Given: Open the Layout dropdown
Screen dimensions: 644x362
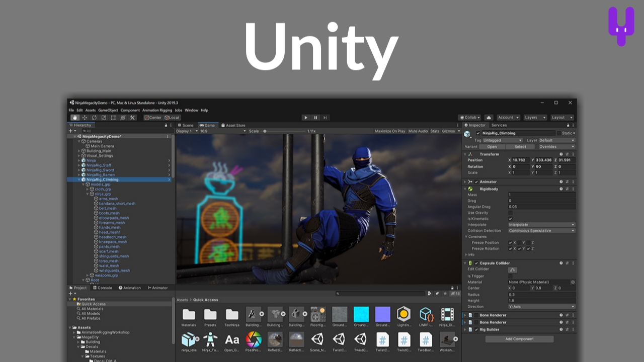Looking at the screenshot, I should pyautogui.click(x=561, y=118).
